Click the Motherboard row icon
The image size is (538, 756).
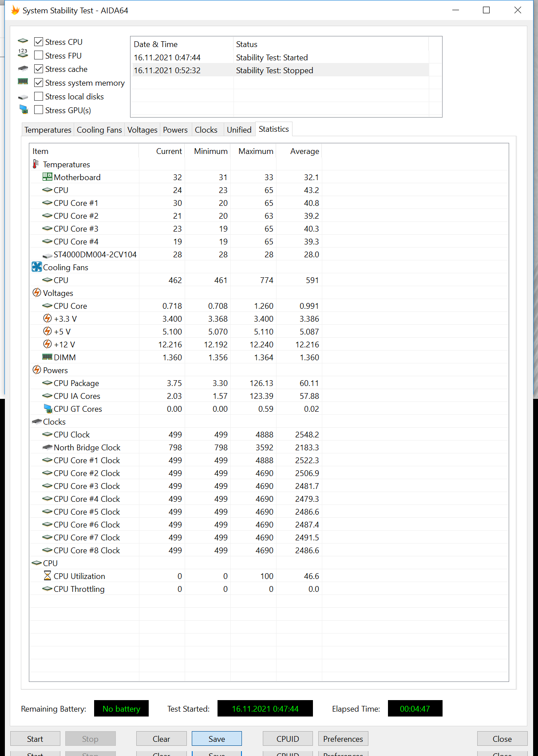click(47, 177)
